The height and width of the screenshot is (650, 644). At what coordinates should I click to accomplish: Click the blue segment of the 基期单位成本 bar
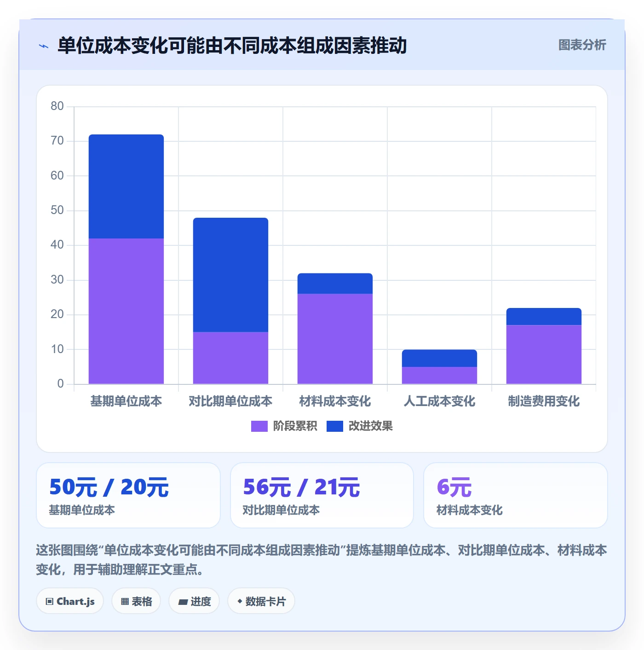[126, 186]
